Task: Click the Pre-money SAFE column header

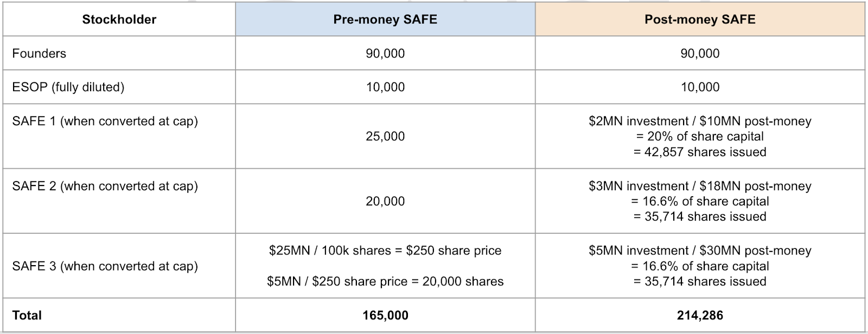Action: (x=385, y=20)
